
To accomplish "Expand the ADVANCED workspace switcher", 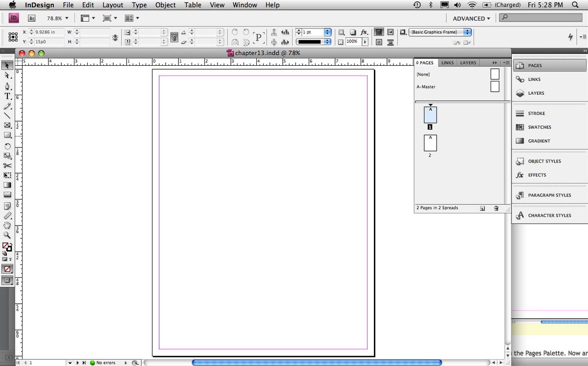I will tap(471, 19).
